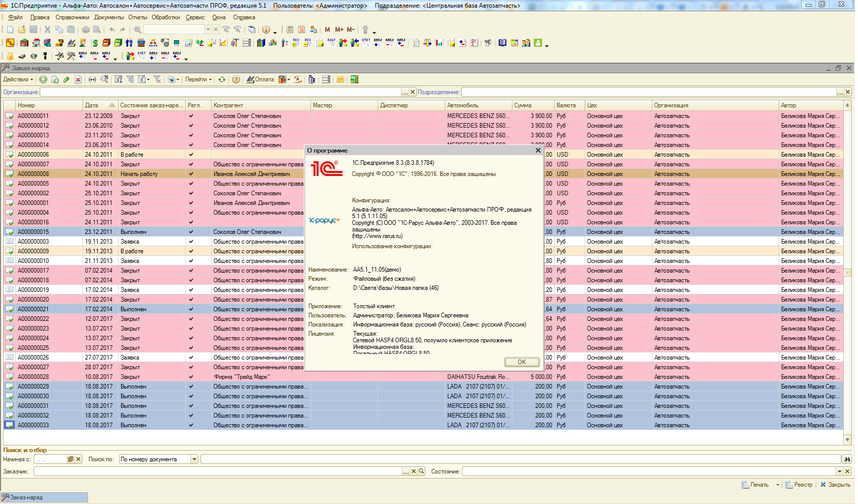
Task: Open the Сервис menu
Action: 195,17
